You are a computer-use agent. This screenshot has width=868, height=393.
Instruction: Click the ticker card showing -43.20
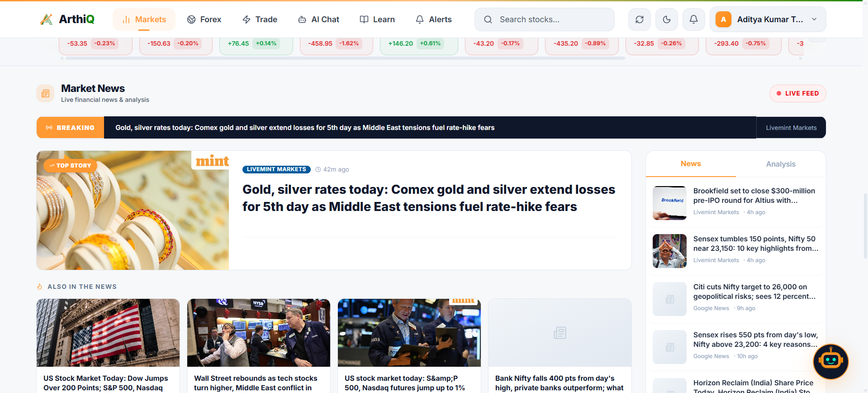point(501,46)
